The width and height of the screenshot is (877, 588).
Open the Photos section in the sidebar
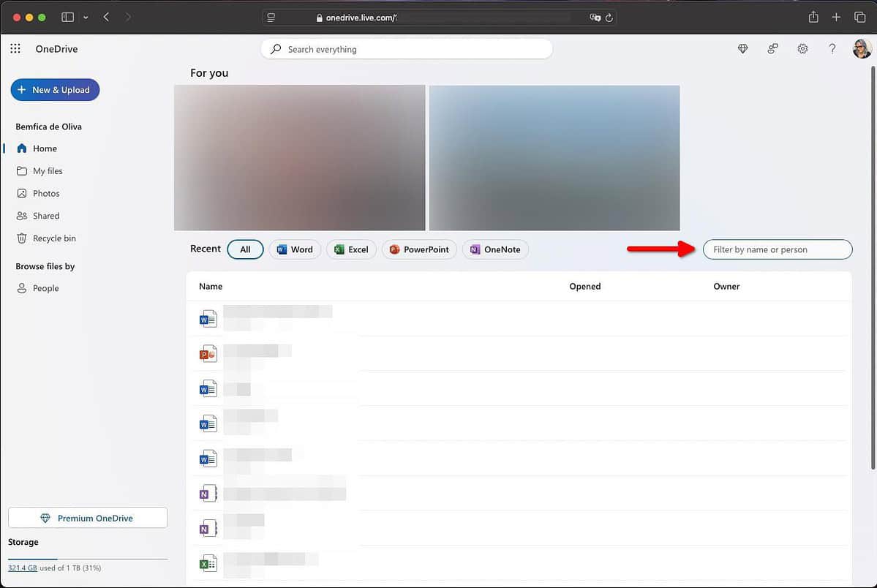coord(46,193)
